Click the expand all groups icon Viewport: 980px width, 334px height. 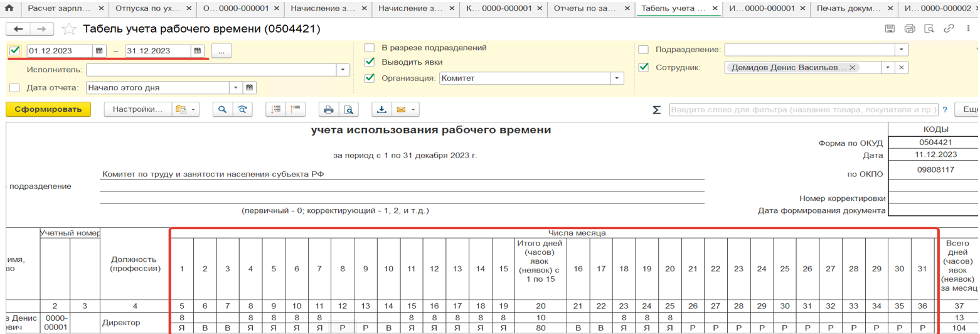click(275, 110)
